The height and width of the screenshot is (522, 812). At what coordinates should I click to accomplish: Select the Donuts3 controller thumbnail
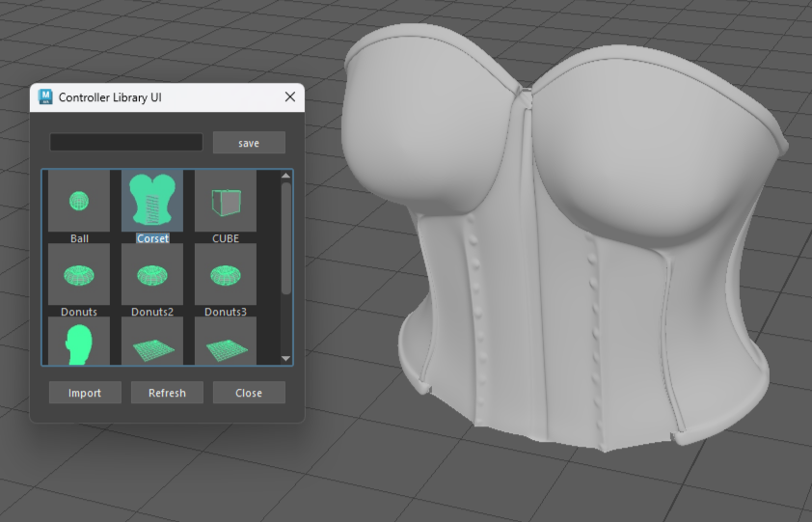226,274
